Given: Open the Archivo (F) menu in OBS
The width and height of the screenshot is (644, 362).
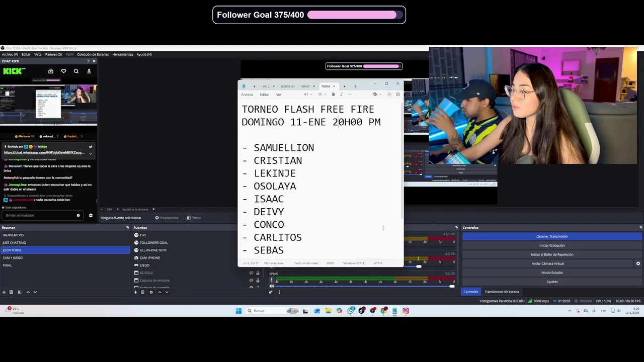Looking at the screenshot, I should (x=10, y=54).
